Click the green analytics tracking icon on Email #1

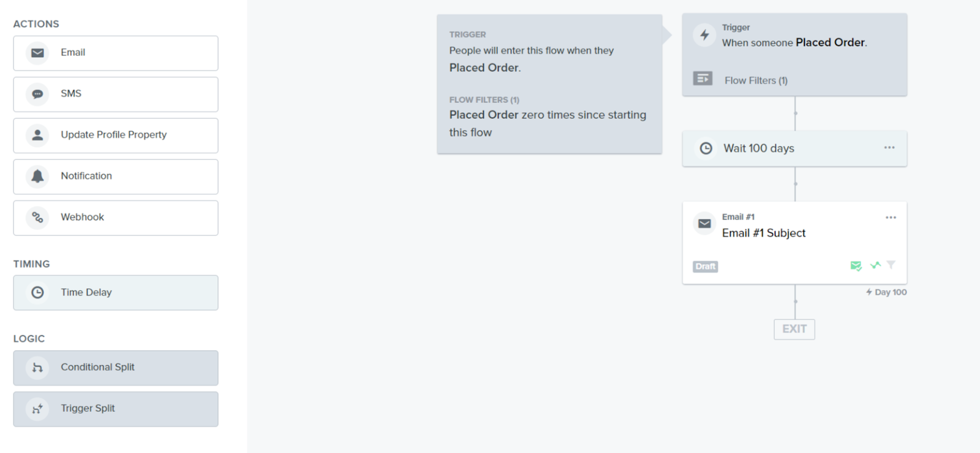pyautogui.click(x=875, y=265)
